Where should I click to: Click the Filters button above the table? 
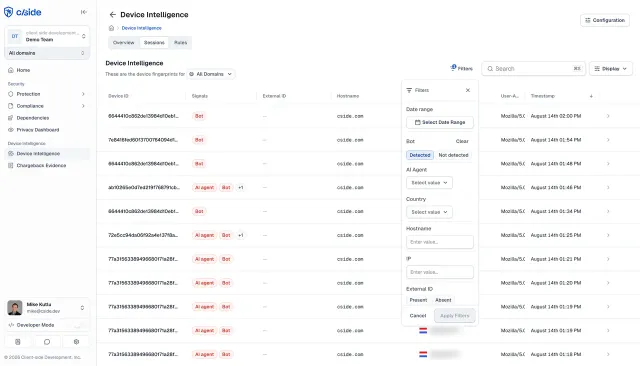click(x=462, y=69)
